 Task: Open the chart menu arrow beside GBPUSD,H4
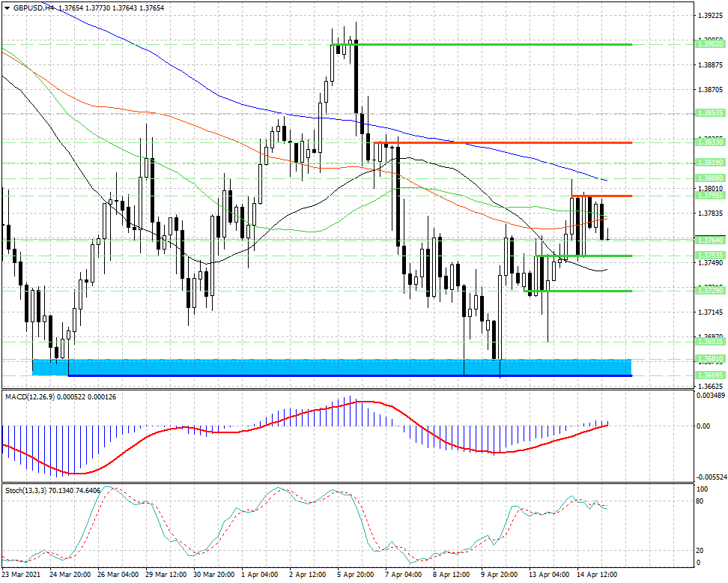pos(7,8)
